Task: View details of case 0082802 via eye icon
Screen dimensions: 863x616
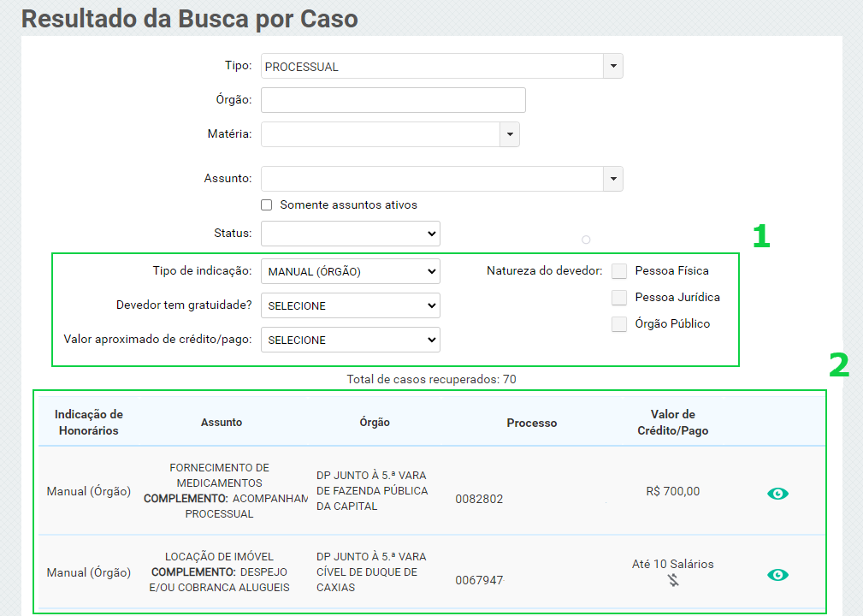Action: 777,494
